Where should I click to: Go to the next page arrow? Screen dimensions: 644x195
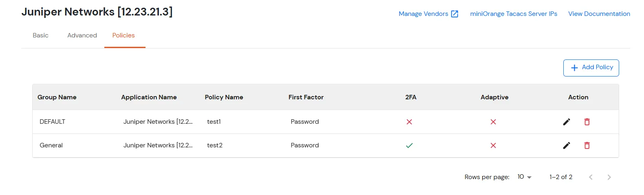click(609, 177)
